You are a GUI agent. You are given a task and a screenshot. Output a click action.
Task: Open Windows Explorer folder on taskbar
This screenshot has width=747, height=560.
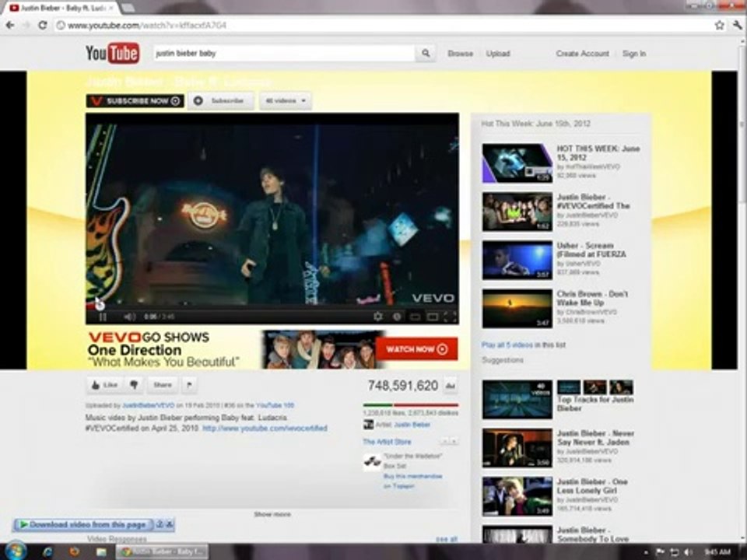101,552
